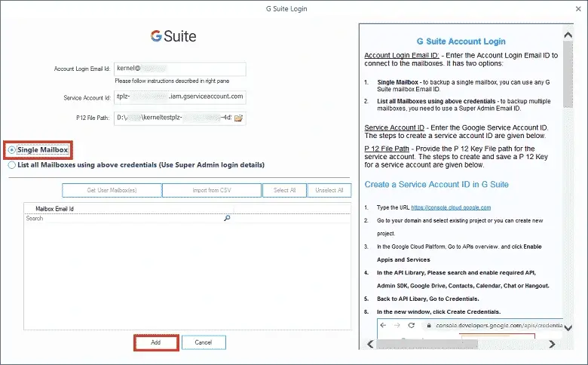
Task: Click the Cancel button
Action: (x=204, y=342)
